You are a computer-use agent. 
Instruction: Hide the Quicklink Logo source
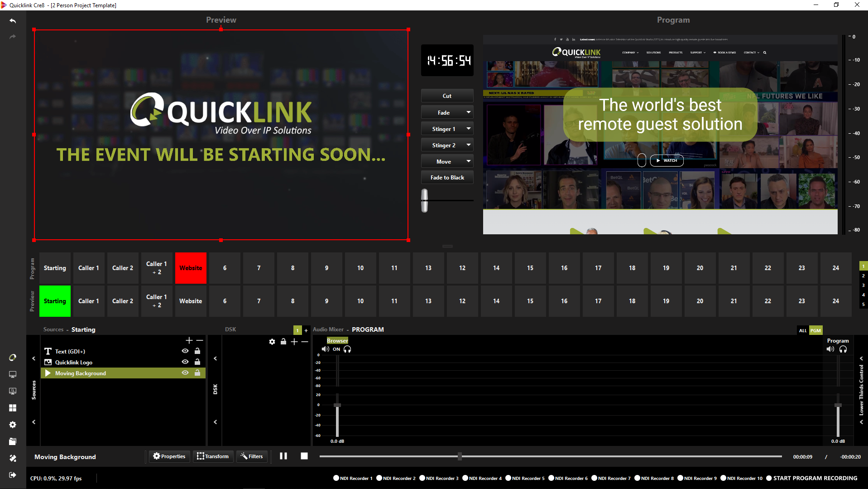click(x=185, y=362)
